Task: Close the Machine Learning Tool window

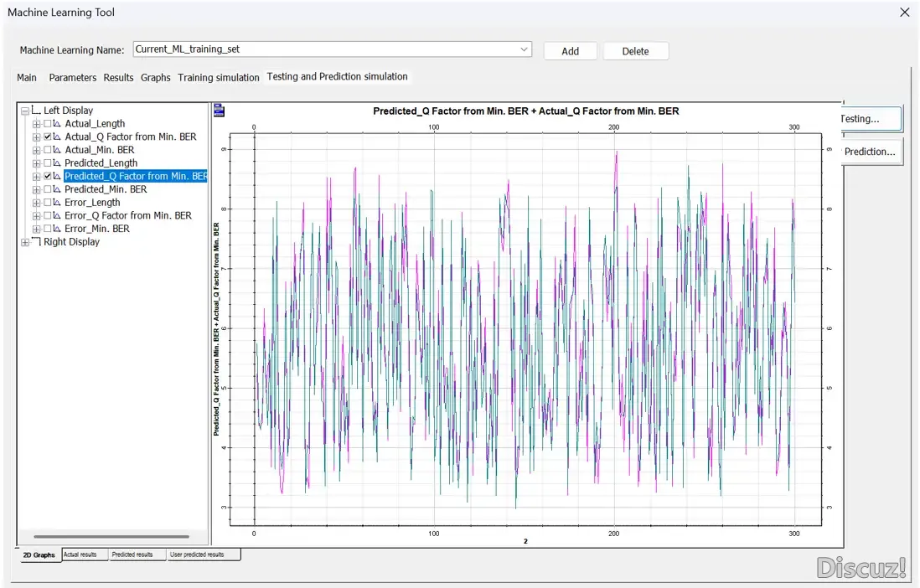Action: [x=904, y=13]
